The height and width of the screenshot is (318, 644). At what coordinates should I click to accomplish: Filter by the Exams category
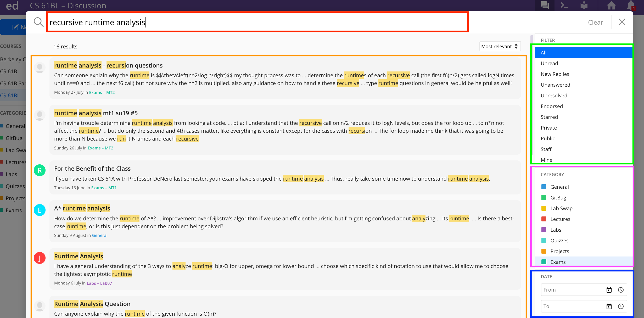pyautogui.click(x=558, y=262)
